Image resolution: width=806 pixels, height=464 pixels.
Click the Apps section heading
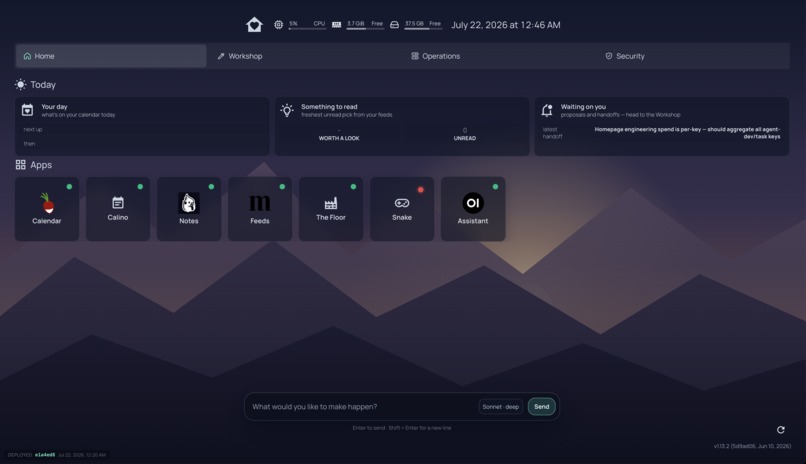click(41, 165)
